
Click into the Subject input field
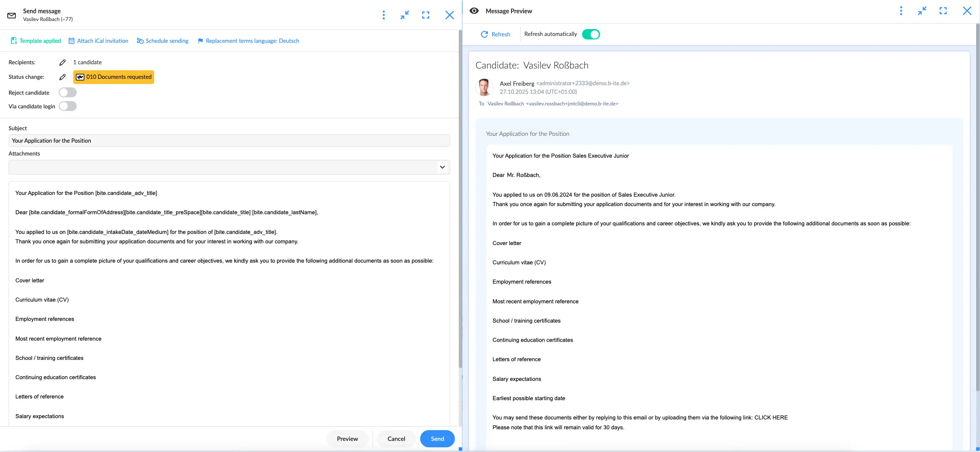click(x=229, y=141)
